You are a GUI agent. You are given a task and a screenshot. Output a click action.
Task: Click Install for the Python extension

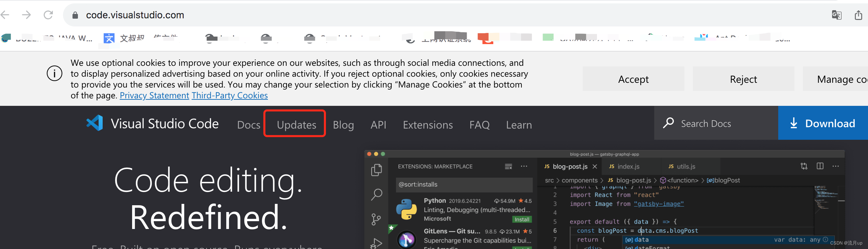point(522,219)
